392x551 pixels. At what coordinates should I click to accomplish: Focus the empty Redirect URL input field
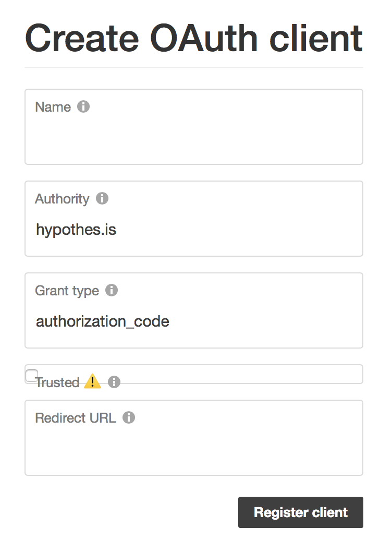[194, 448]
